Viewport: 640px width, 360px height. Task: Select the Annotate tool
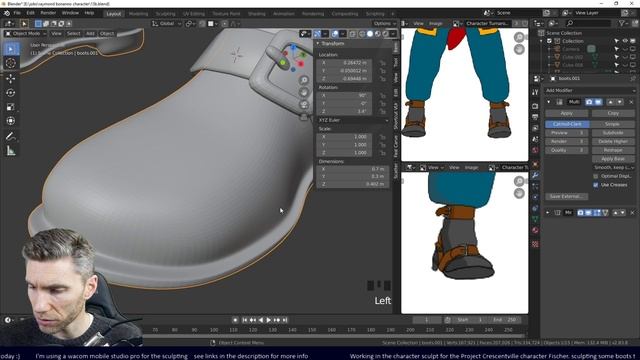click(11, 137)
